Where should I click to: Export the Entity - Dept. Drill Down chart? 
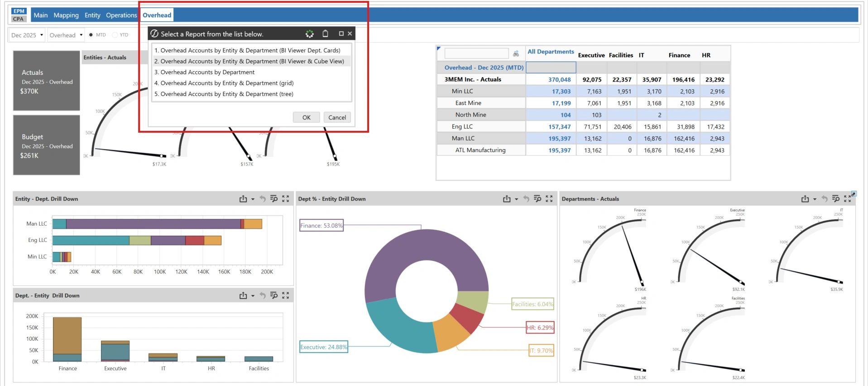click(243, 199)
